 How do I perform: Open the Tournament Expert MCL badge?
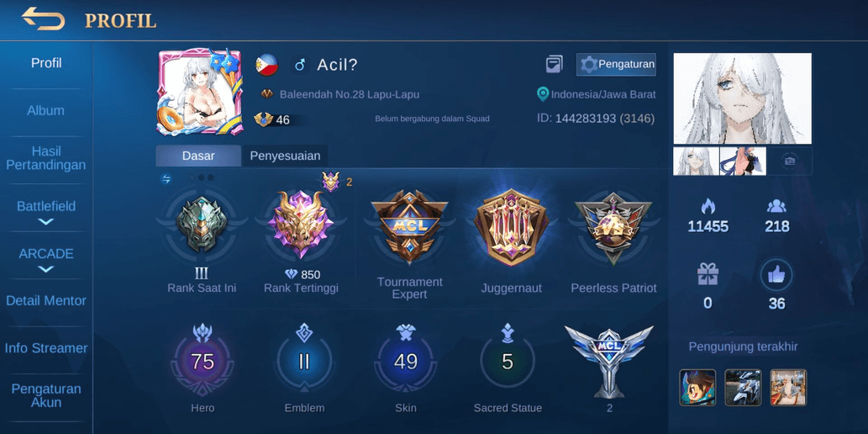(x=409, y=227)
